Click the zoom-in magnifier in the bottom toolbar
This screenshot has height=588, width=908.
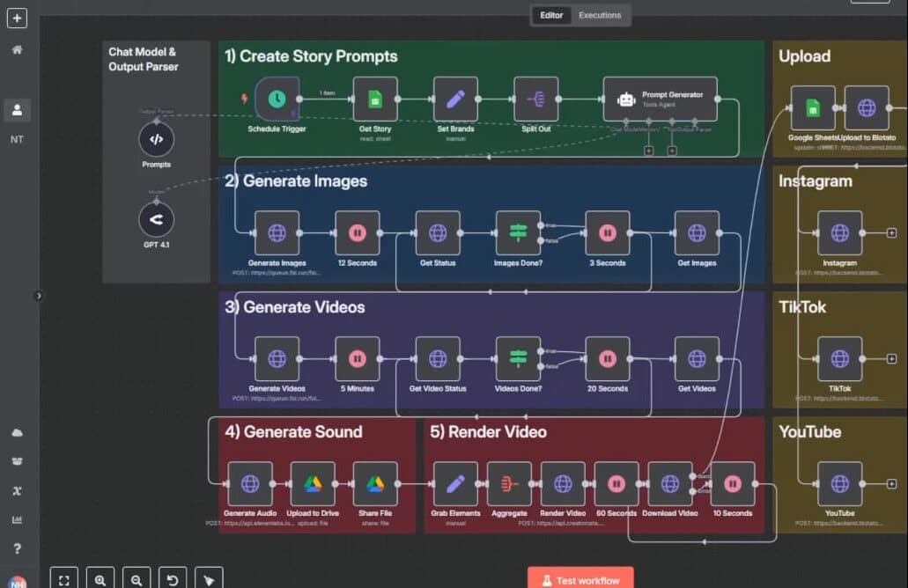[100, 578]
